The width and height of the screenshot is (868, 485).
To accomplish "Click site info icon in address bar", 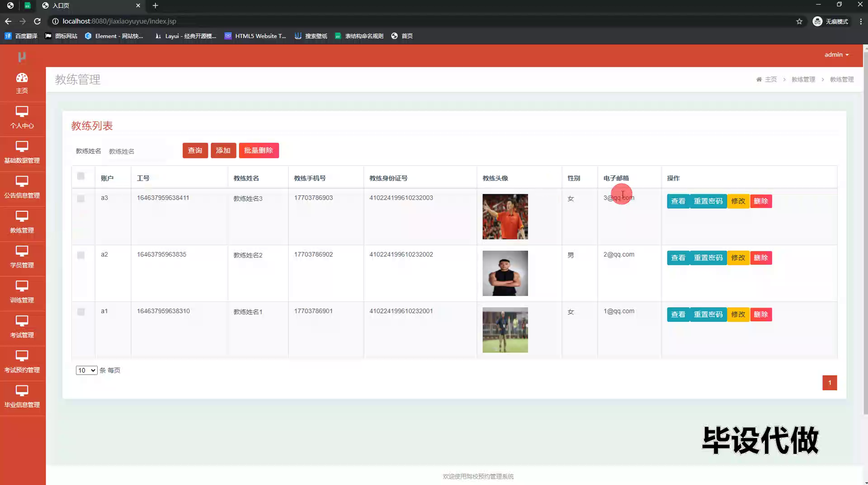I will pyautogui.click(x=55, y=21).
